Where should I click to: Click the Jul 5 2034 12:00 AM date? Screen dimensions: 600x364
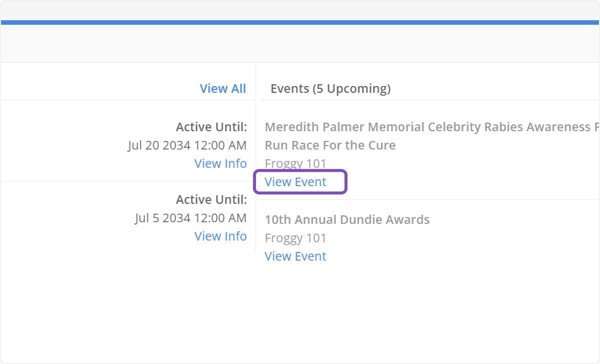tap(190, 218)
